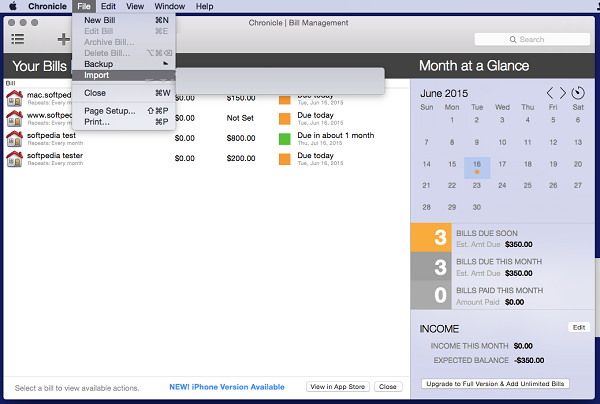Go to previous month in calendar
This screenshot has width=600, height=404.
pos(550,93)
